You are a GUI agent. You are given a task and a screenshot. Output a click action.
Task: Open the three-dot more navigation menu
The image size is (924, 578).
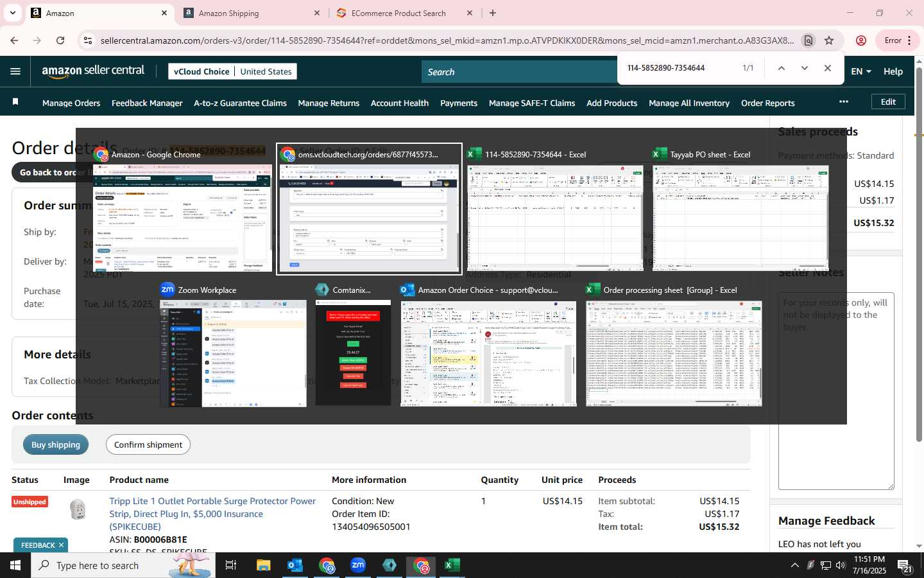click(x=844, y=101)
